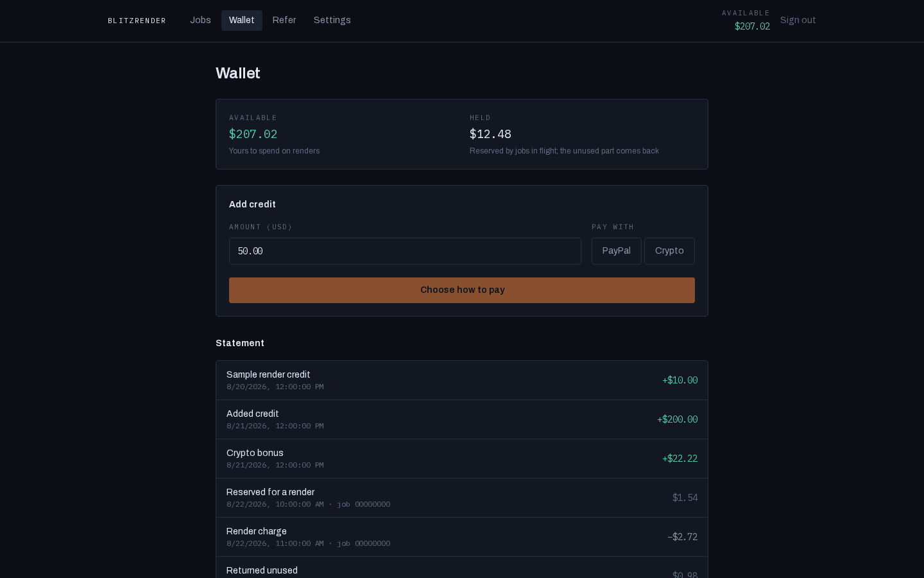
Task: Click the Amount (USD) input field
Action: [x=405, y=251]
